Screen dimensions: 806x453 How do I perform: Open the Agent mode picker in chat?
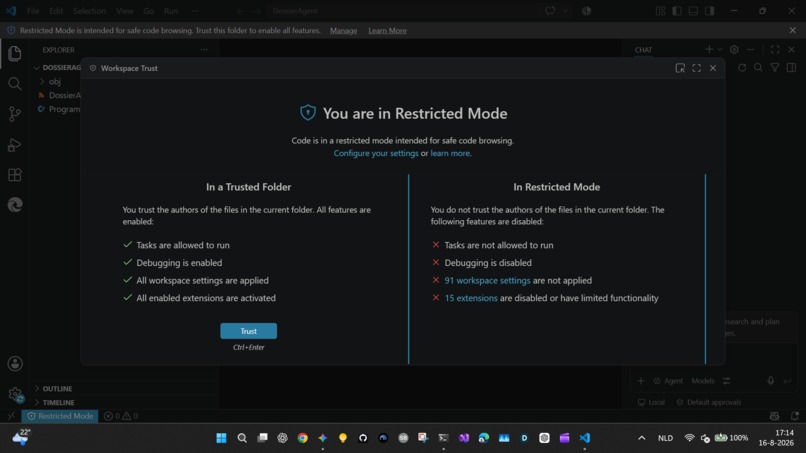pyautogui.click(x=668, y=381)
